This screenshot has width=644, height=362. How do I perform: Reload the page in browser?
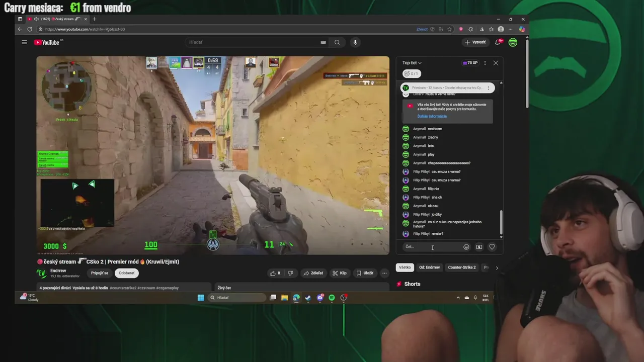pyautogui.click(x=30, y=29)
